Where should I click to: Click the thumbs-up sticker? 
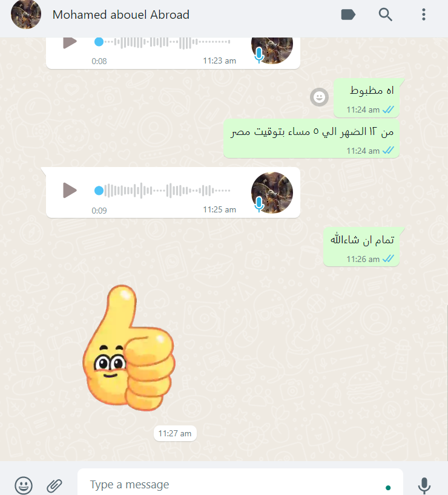point(128,347)
